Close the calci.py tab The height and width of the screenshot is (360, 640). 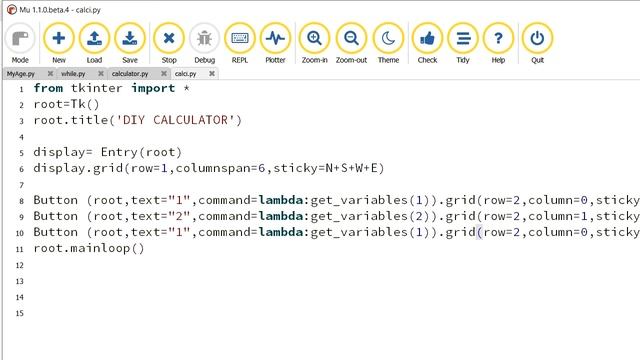point(212,73)
